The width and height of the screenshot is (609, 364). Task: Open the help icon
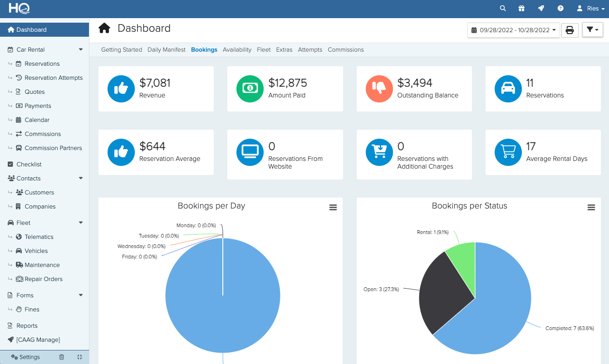coord(560,8)
